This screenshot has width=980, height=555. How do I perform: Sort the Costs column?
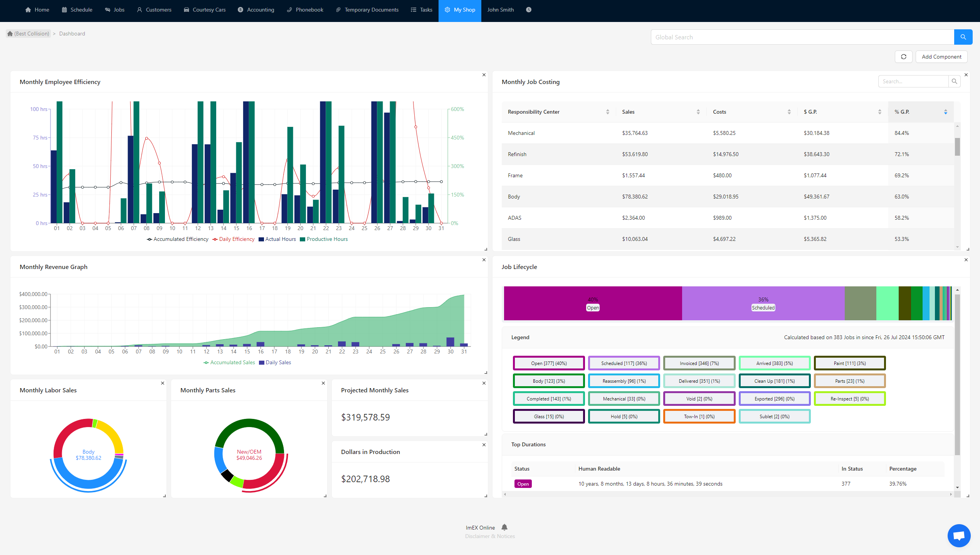click(789, 112)
